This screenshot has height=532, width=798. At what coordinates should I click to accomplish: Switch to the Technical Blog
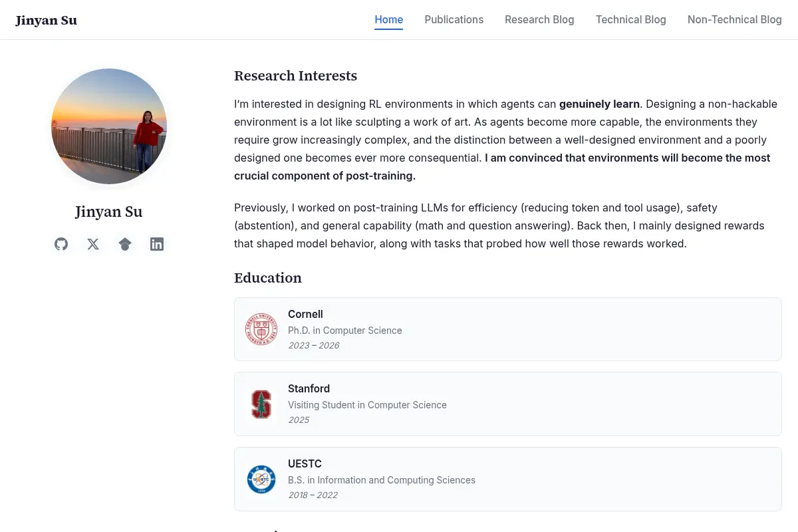(x=631, y=20)
